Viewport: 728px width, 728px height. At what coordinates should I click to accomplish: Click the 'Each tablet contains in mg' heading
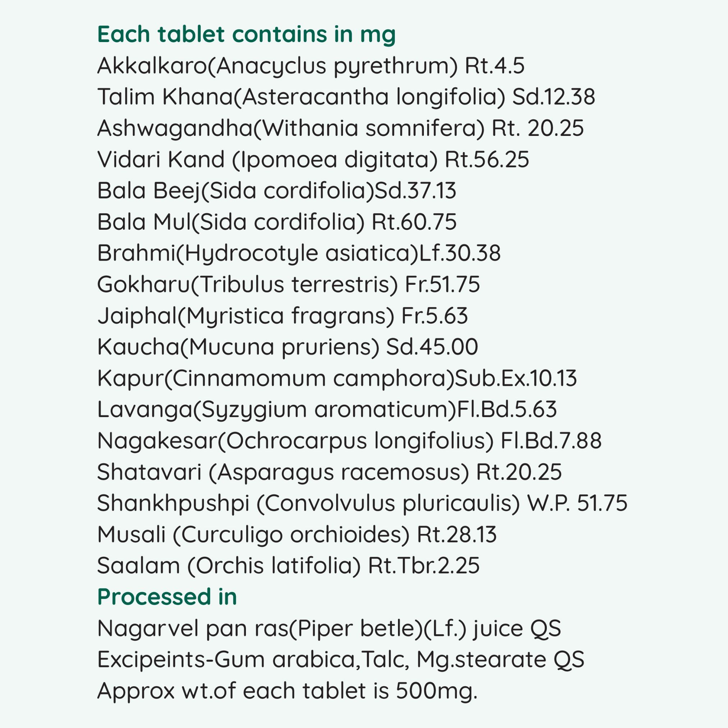246,35
